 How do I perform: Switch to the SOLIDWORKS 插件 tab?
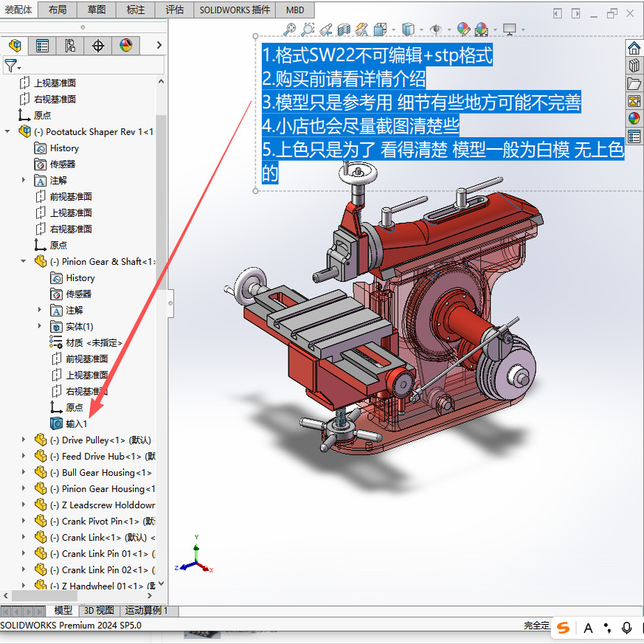click(x=235, y=10)
